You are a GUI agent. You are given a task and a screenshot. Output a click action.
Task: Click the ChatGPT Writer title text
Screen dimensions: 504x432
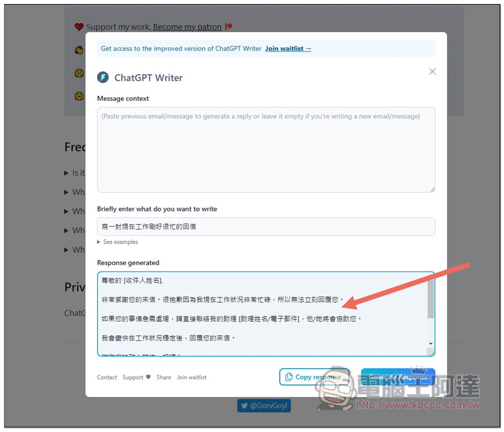tap(149, 78)
